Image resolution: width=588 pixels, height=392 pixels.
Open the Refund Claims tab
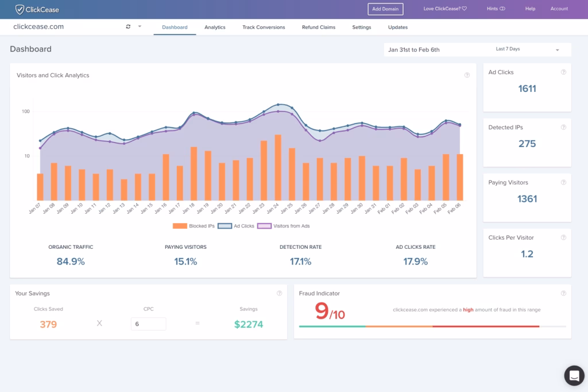coord(318,26)
